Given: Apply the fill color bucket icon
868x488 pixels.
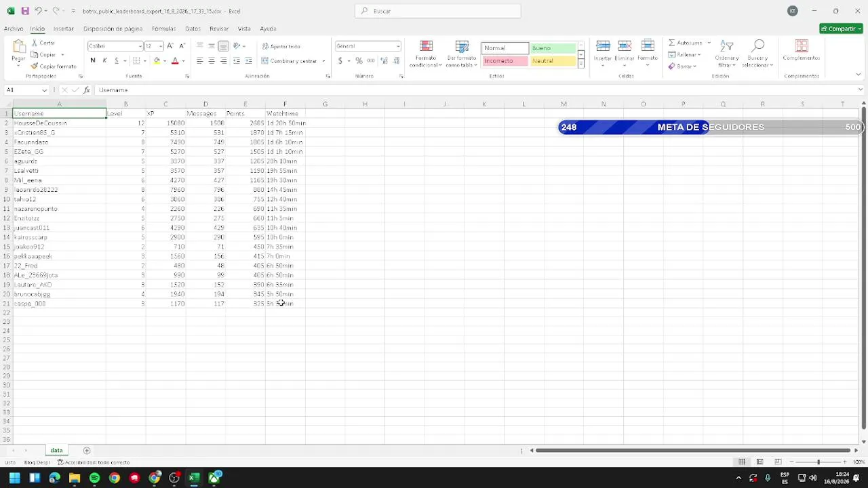Looking at the screenshot, I should pos(157,61).
